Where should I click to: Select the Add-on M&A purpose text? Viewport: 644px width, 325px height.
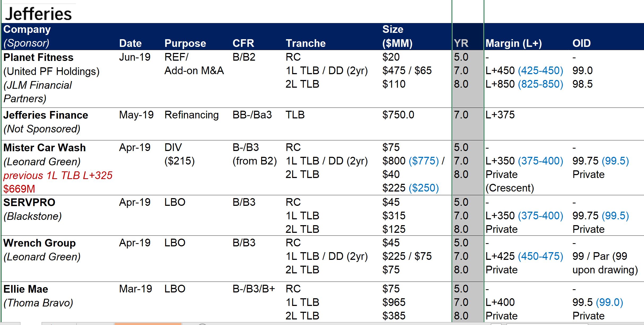pyautogui.click(x=194, y=71)
